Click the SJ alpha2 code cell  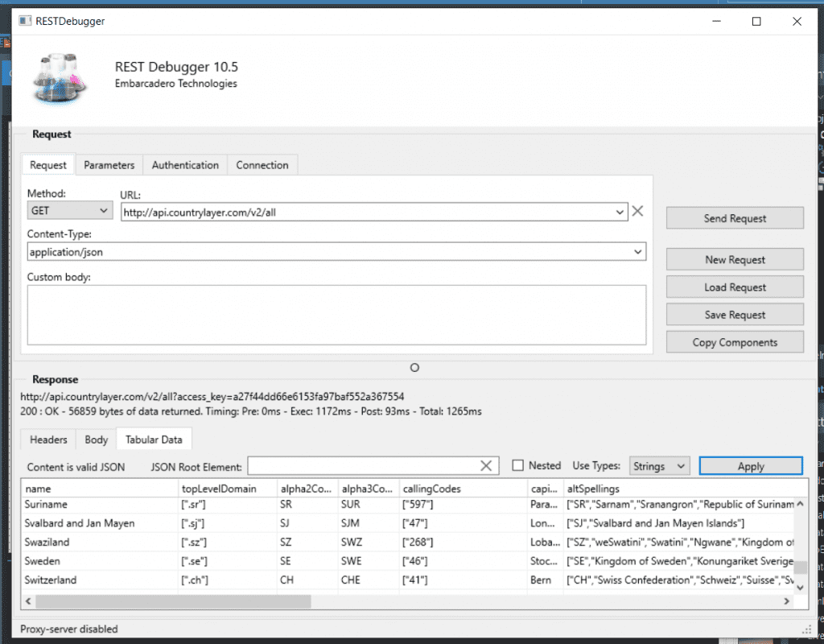pyautogui.click(x=308, y=523)
